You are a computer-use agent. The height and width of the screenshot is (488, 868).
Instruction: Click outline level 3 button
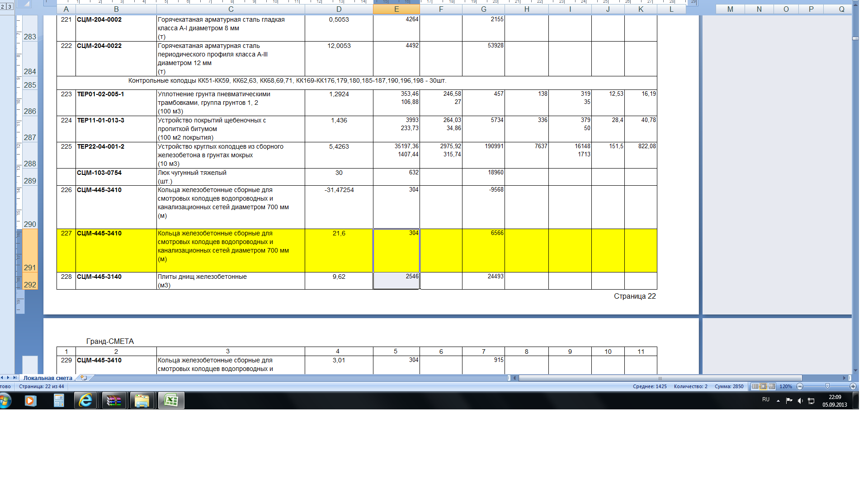(x=9, y=6)
